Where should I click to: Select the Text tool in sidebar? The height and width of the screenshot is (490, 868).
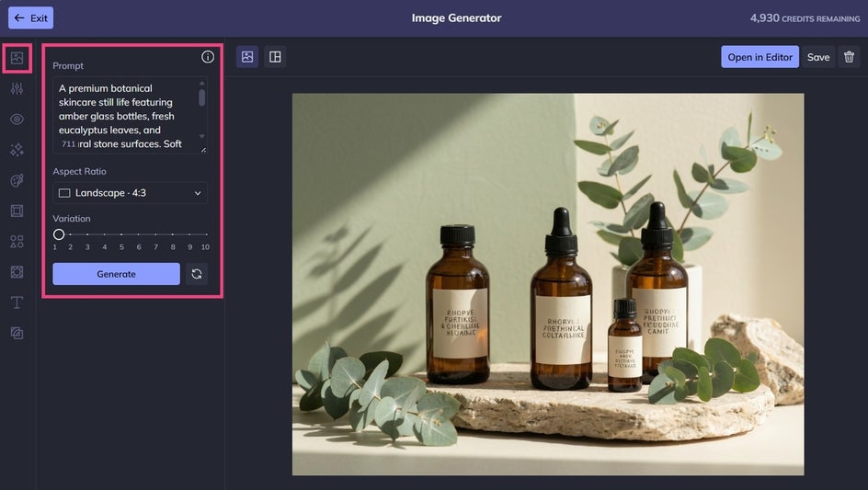[17, 302]
